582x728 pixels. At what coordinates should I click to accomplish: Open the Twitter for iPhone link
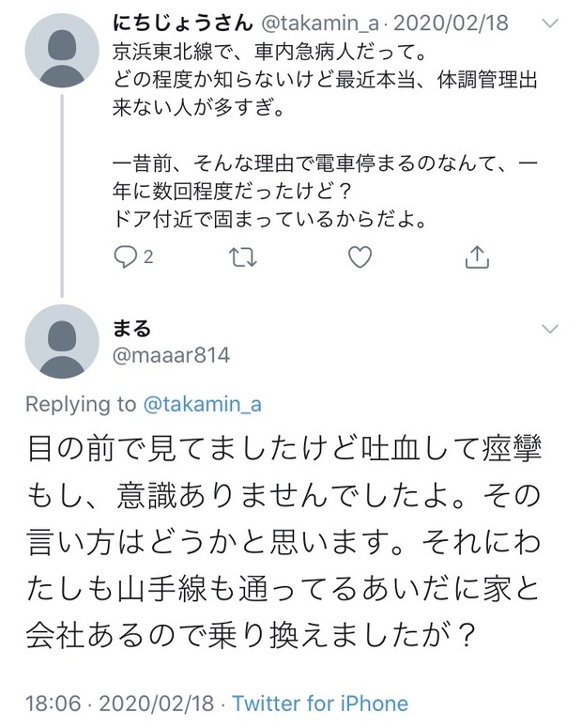coord(320,704)
